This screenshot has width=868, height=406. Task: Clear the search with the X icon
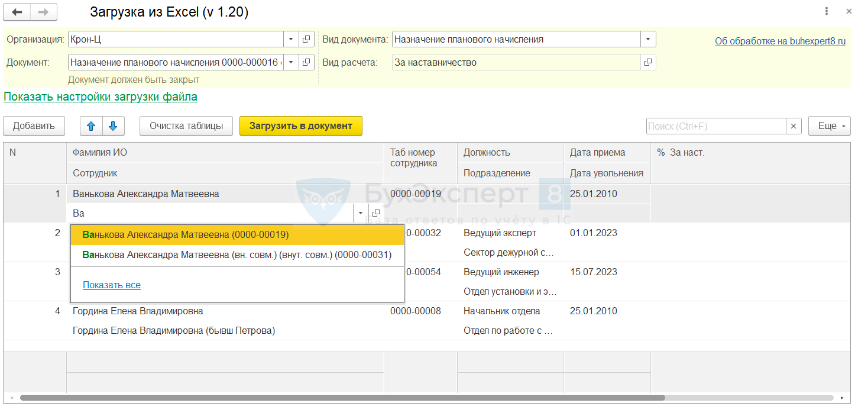tap(793, 126)
